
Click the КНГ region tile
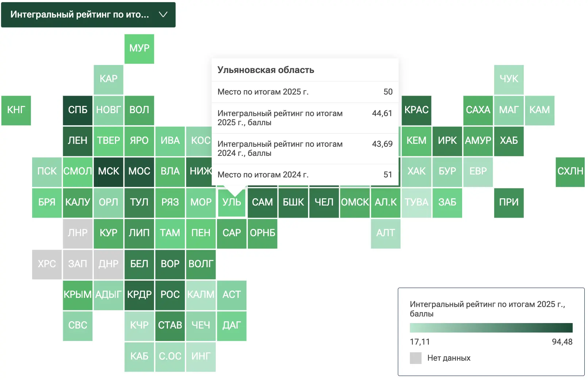pyautogui.click(x=16, y=111)
